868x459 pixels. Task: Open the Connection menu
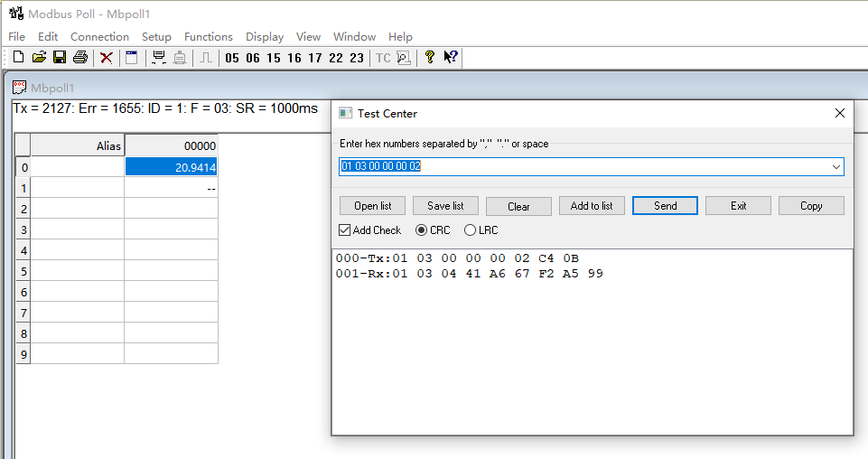[x=99, y=37]
